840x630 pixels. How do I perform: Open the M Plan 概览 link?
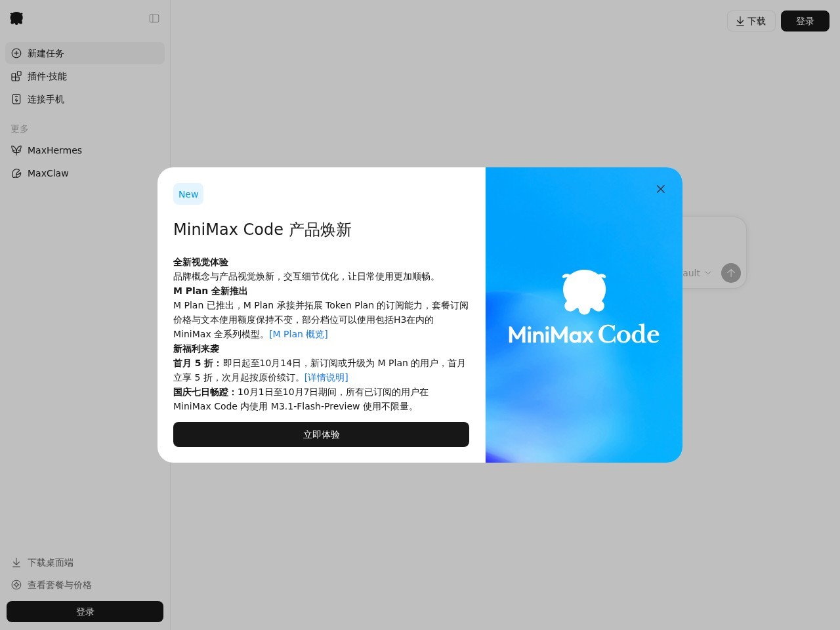point(299,334)
